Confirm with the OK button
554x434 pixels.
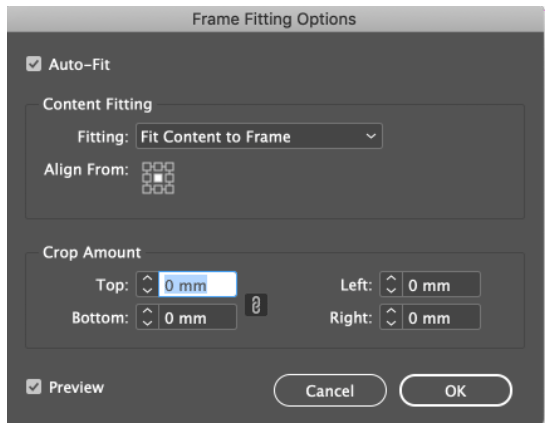(x=456, y=391)
